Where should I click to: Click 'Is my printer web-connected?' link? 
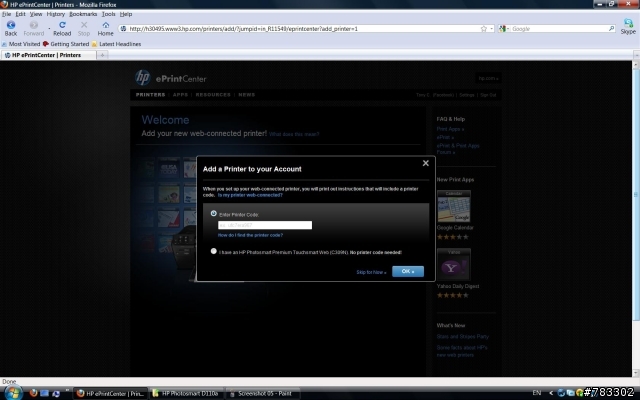tap(250, 195)
